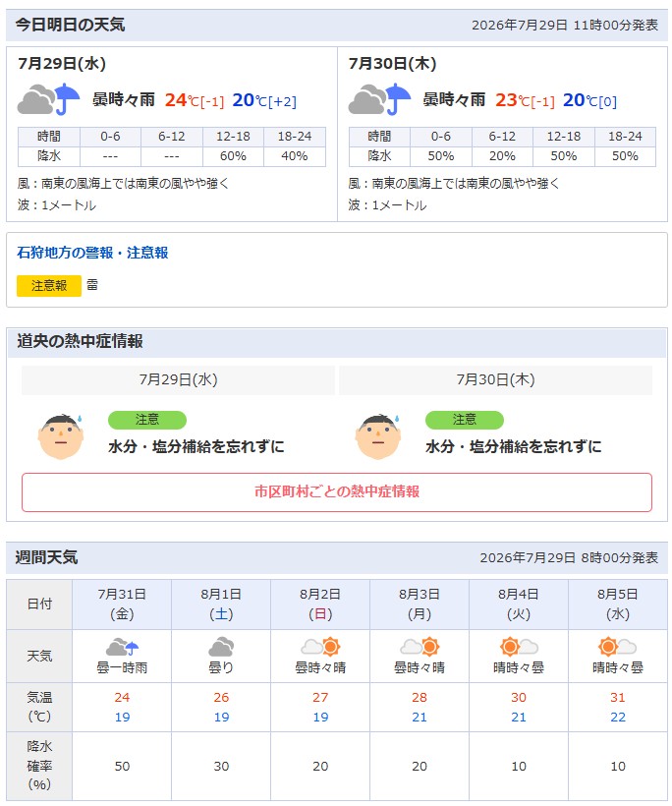Click the 8月5日 sun-cloud forecast icon
The image size is (672, 806).
click(x=618, y=647)
